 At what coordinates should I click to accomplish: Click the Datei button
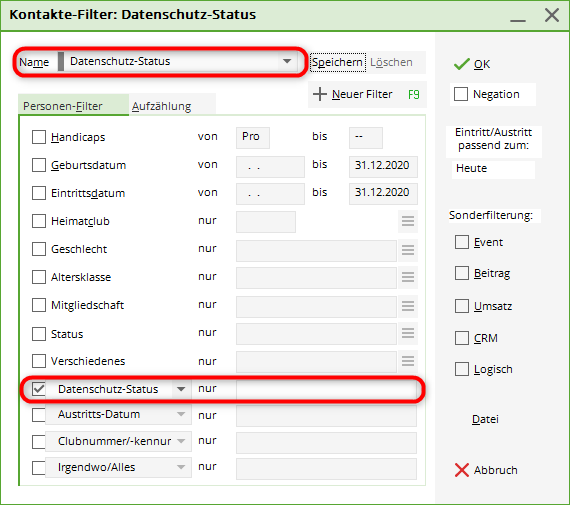tap(485, 419)
